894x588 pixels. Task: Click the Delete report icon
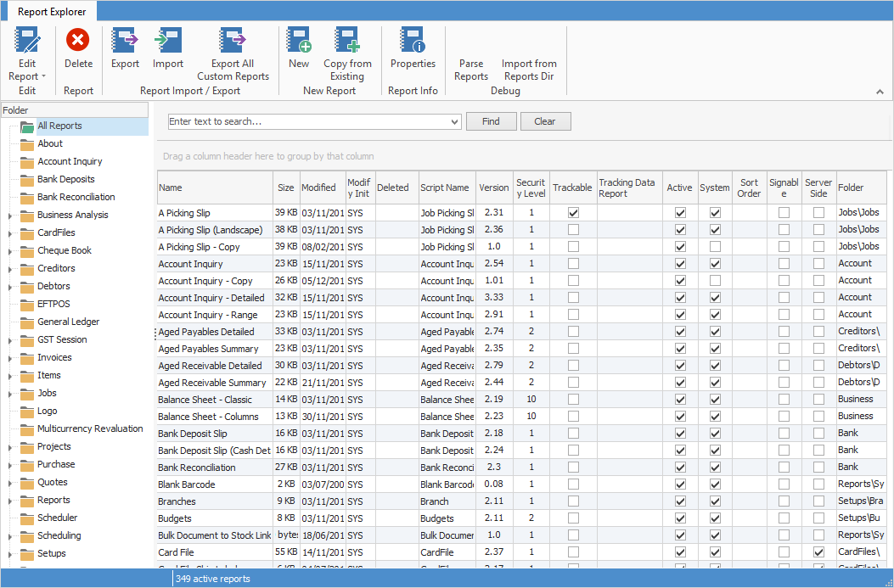point(77,51)
